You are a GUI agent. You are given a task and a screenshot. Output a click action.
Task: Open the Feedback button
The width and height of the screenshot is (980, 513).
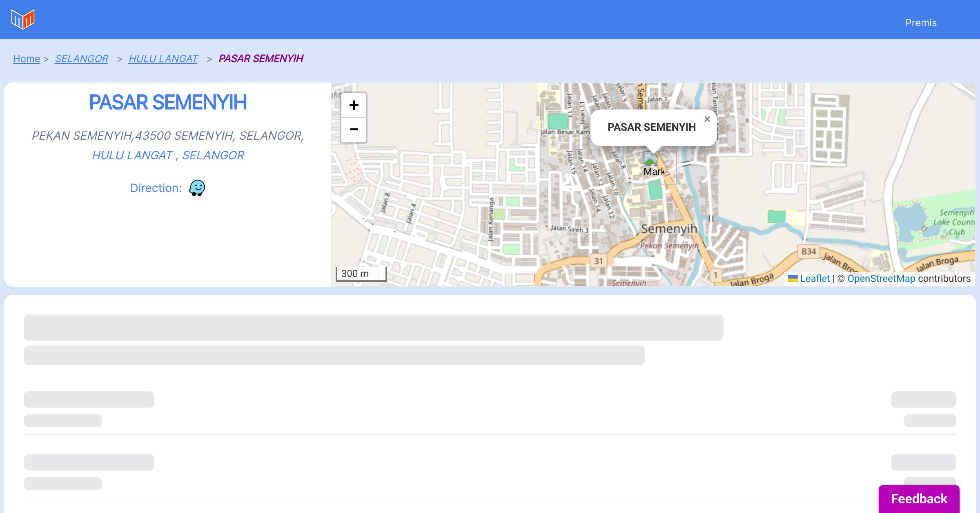919,499
